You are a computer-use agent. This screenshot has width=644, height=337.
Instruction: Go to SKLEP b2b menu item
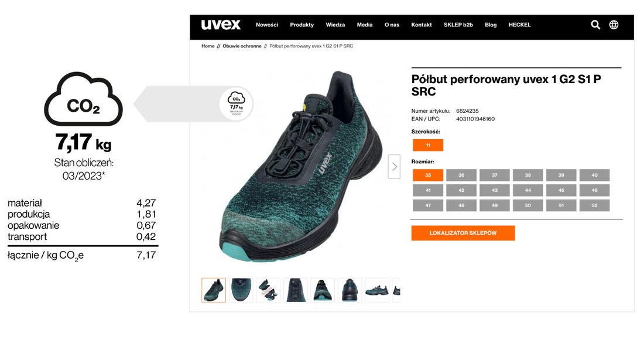458,25
